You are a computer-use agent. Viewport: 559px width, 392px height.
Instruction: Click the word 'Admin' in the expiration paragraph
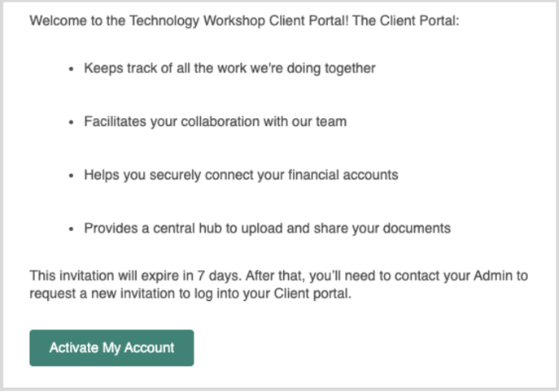[x=493, y=276]
